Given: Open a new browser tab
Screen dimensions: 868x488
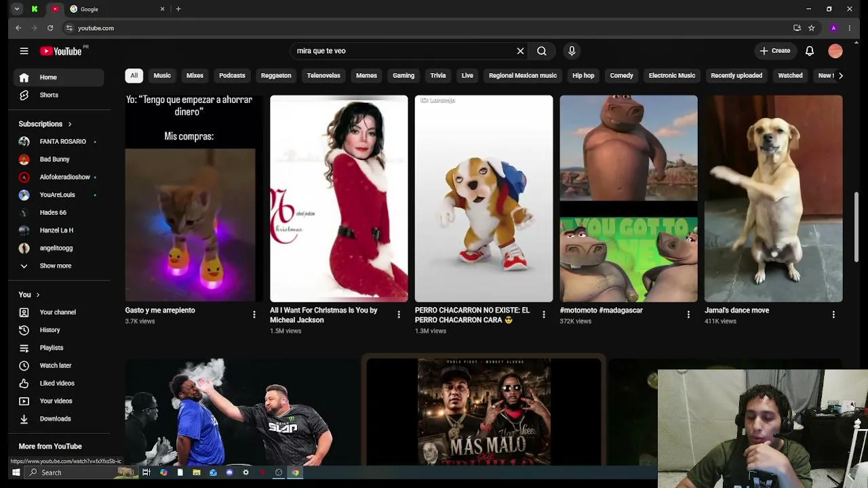Looking at the screenshot, I should (178, 9).
